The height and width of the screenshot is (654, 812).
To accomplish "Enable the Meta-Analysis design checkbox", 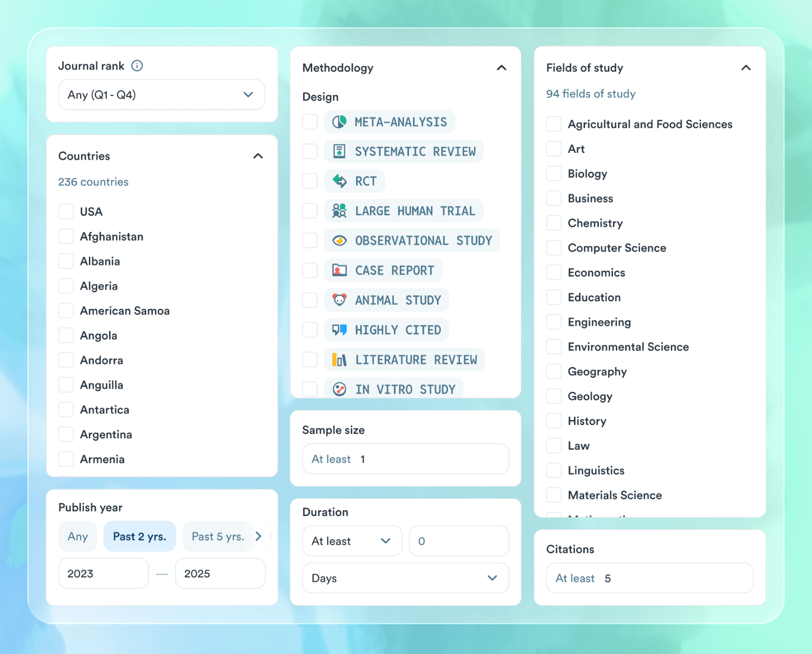I will point(310,122).
